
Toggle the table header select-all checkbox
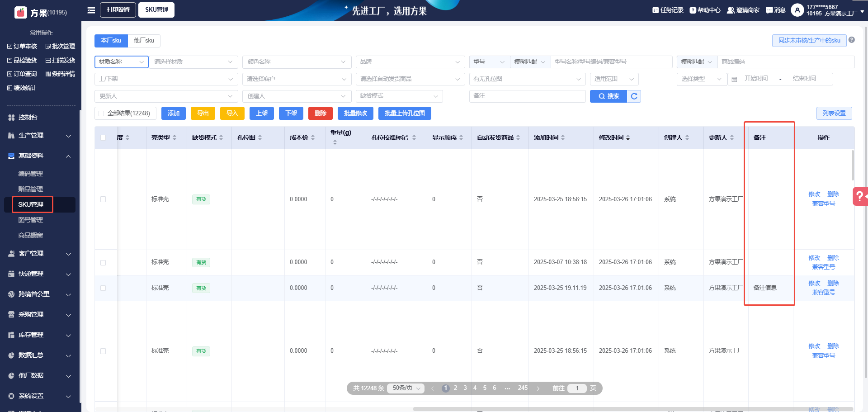[103, 138]
